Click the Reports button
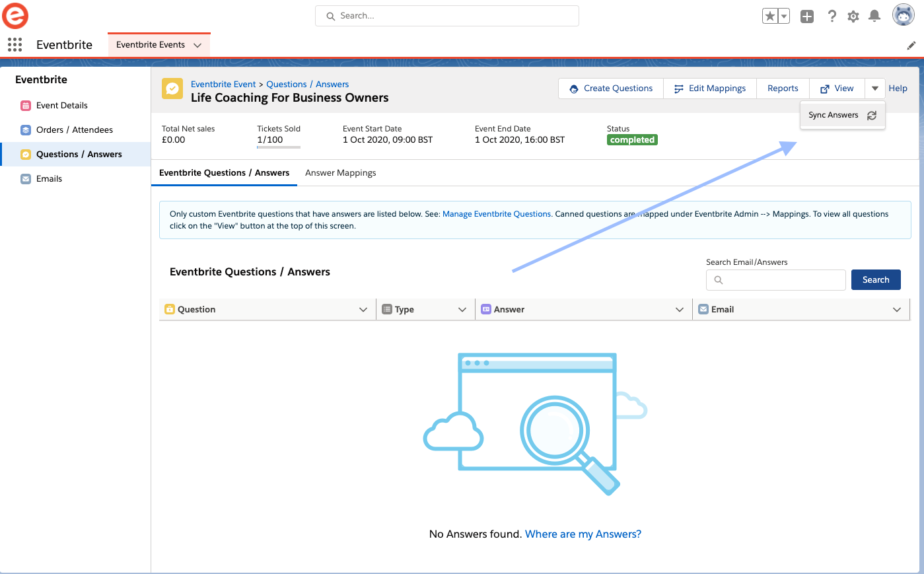 pos(783,89)
